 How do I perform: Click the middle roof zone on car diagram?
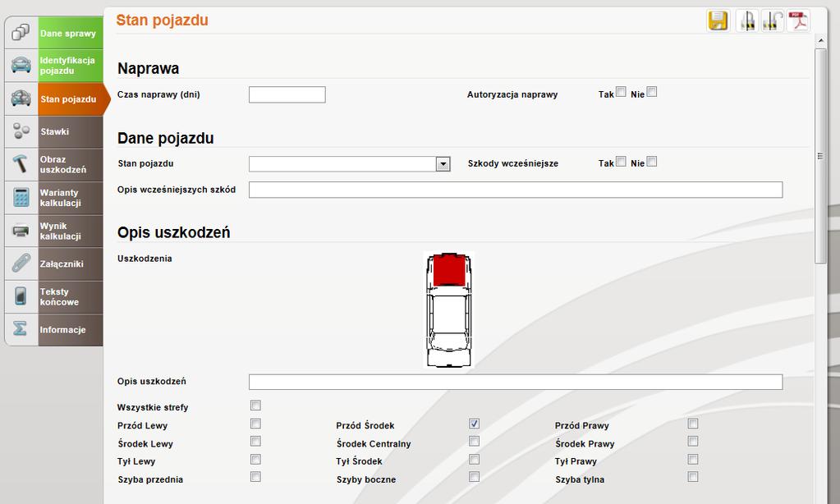point(449,314)
